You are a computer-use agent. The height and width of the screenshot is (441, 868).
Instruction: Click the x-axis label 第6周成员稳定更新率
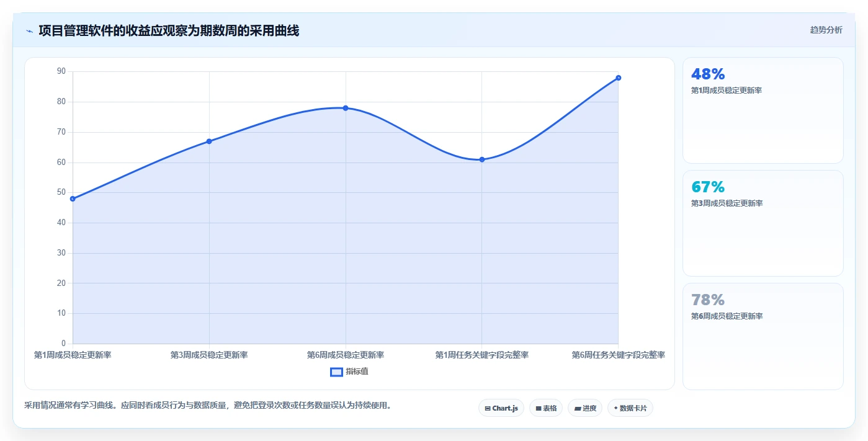(346, 355)
